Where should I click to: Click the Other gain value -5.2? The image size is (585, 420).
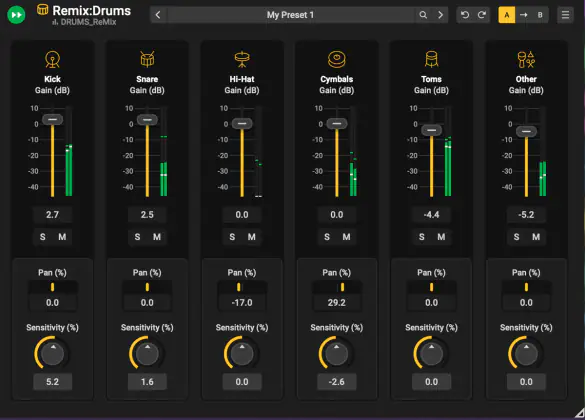(x=526, y=214)
